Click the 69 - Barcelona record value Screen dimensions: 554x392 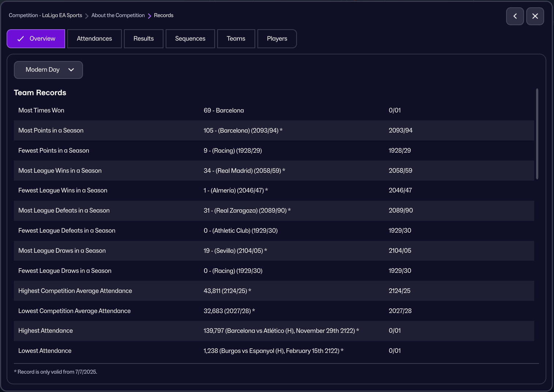pos(224,110)
